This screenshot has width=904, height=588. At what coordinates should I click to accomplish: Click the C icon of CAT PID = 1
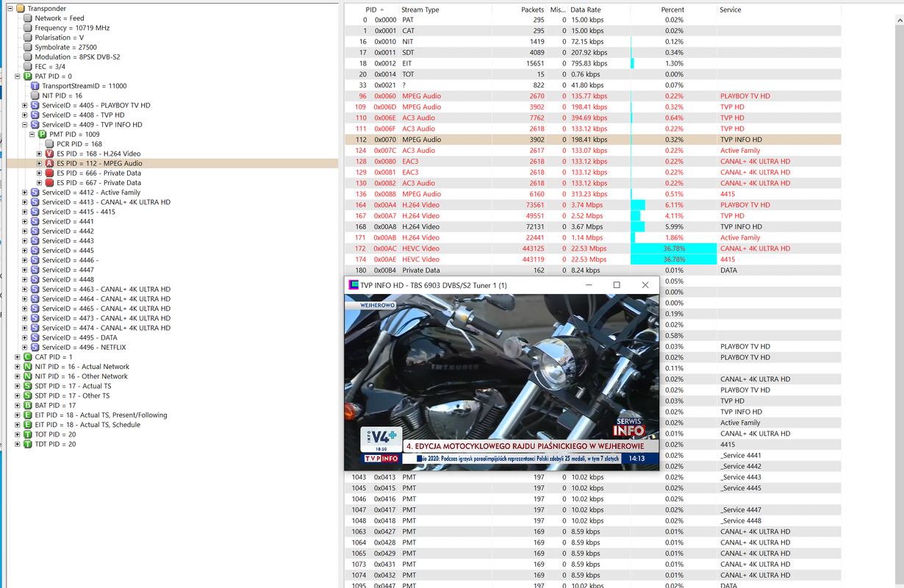(x=27, y=357)
